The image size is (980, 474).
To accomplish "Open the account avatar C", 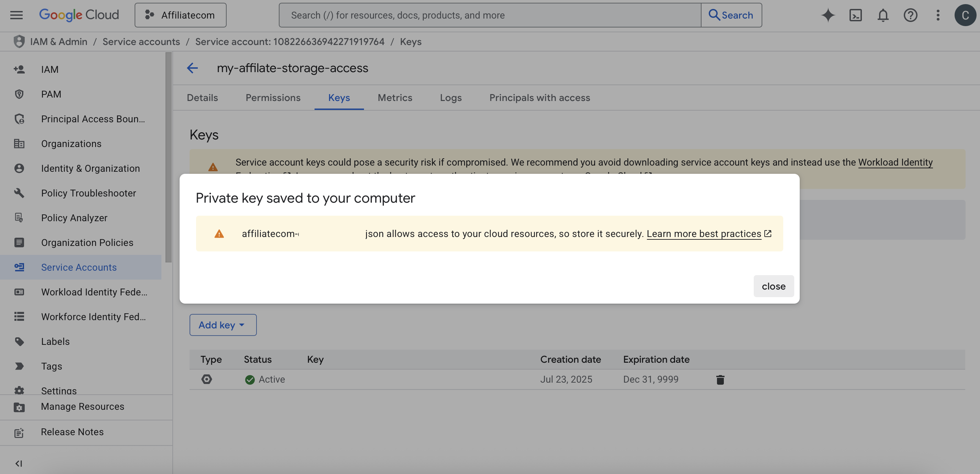I will [965, 15].
